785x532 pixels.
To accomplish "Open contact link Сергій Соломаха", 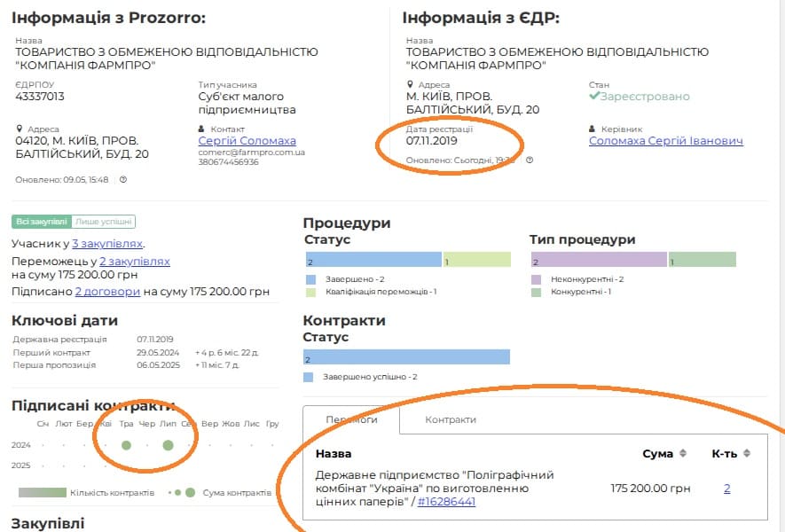I will click(x=247, y=141).
